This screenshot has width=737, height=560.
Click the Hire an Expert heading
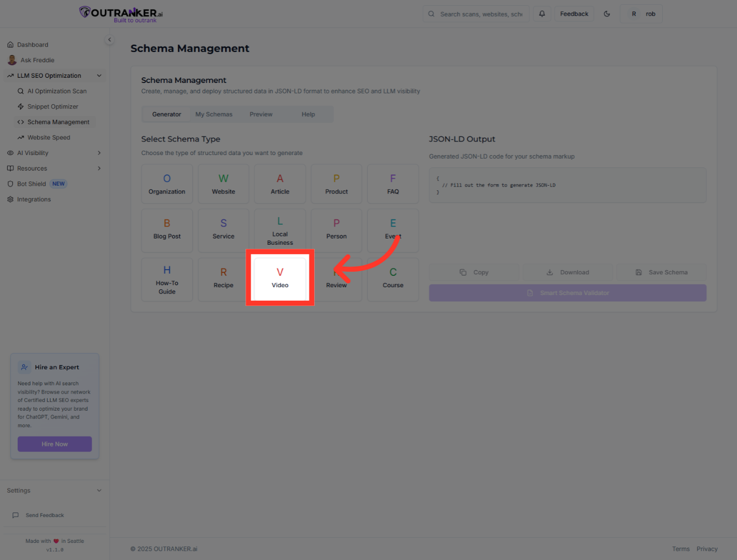coord(57,368)
